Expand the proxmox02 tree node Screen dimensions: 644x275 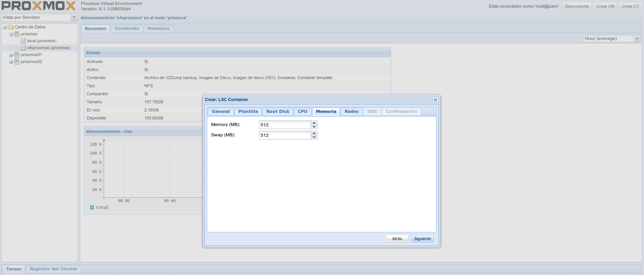11,62
